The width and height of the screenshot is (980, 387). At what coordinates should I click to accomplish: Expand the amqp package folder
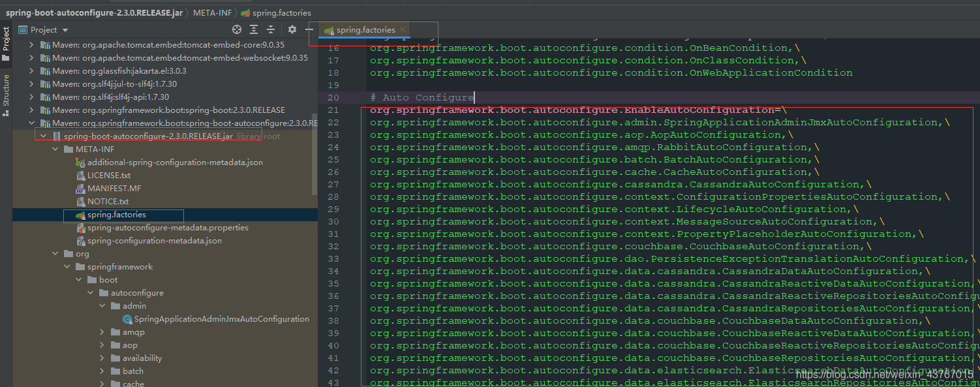click(x=102, y=332)
